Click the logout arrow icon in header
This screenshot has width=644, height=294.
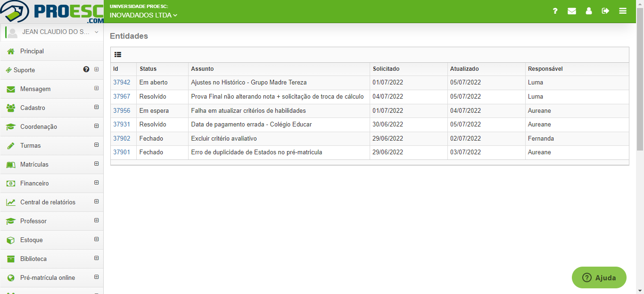pyautogui.click(x=606, y=11)
